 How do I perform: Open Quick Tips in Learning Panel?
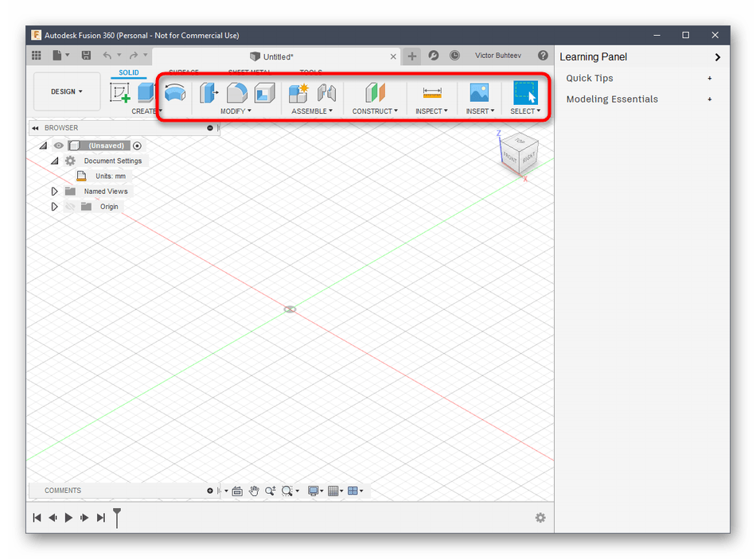590,78
